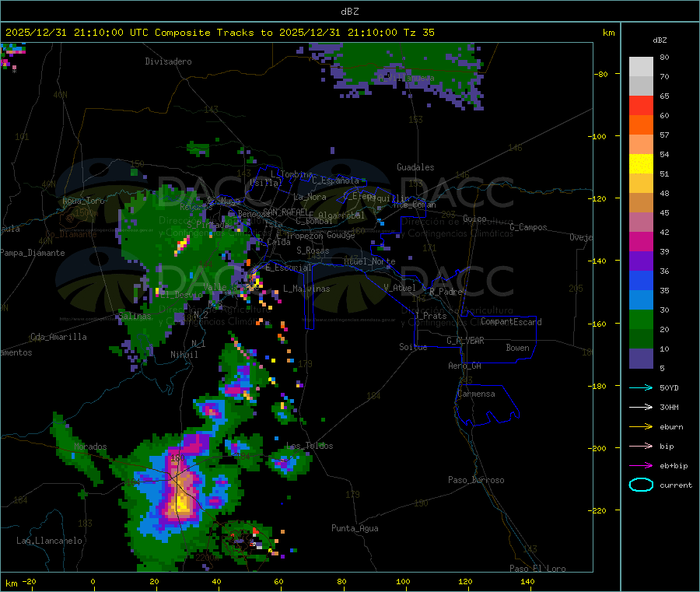Click the Composite Tracks timestamp header
This screenshot has width=700, height=592.
(220, 33)
